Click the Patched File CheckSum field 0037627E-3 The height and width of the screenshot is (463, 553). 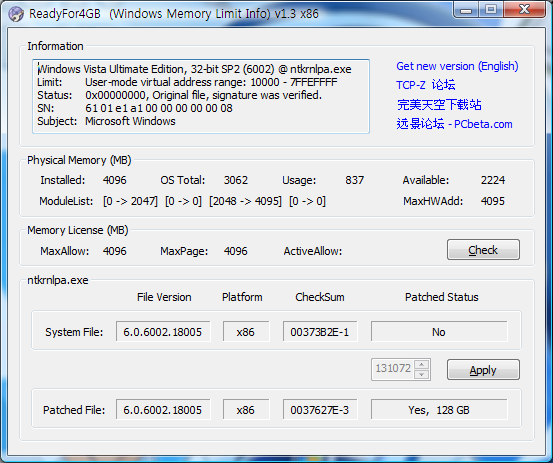320,409
